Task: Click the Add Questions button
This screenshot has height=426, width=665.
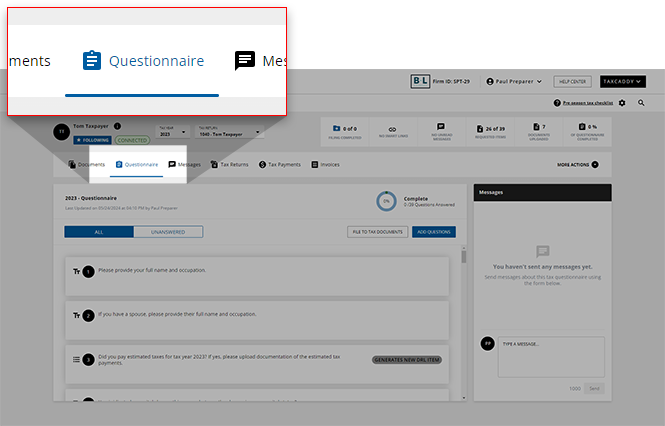Action: (x=434, y=232)
